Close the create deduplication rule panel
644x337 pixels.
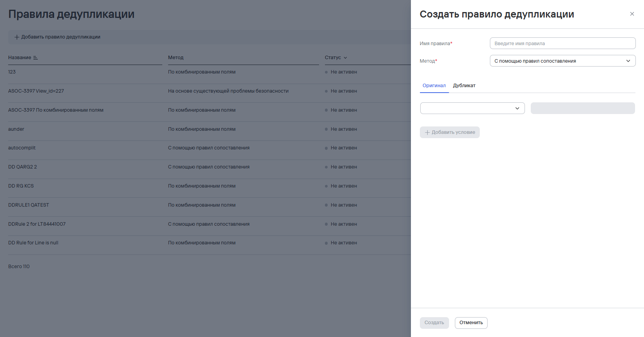tap(632, 14)
